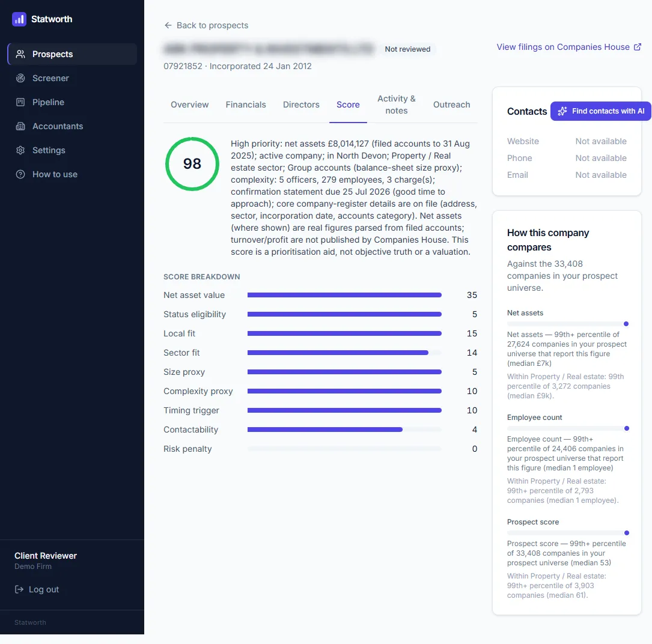Click the Size proxy label
Screen dimensions: 652x644
click(x=184, y=372)
